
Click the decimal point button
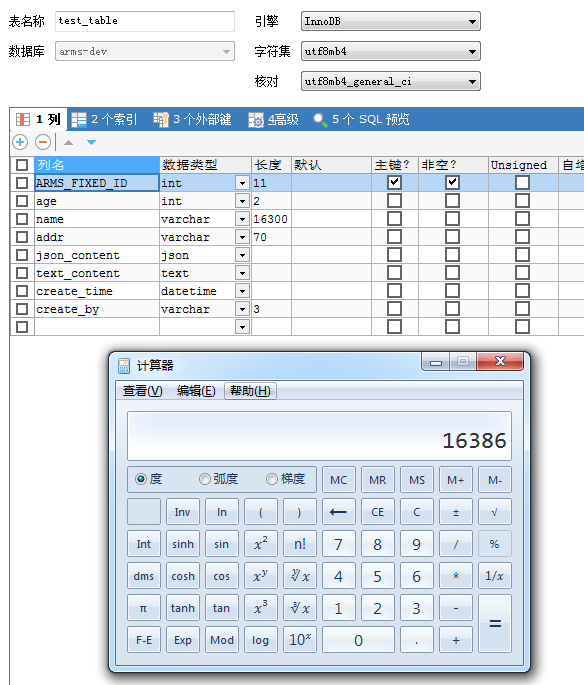coord(417,640)
